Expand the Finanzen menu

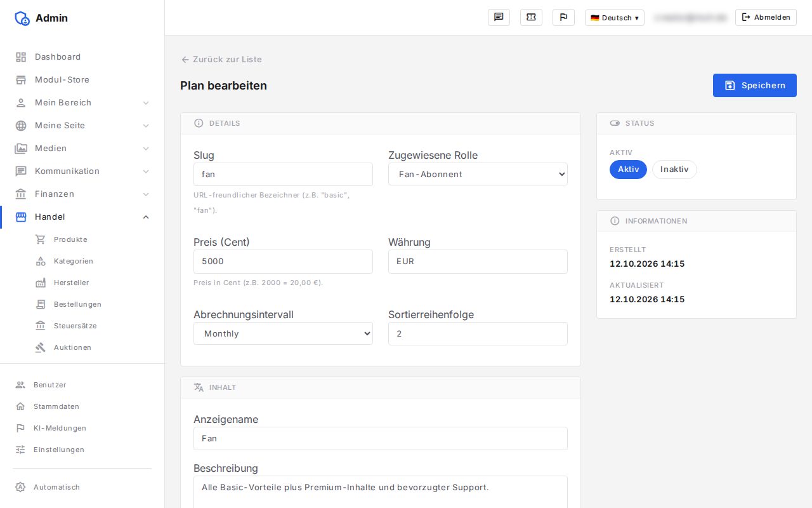coord(82,194)
